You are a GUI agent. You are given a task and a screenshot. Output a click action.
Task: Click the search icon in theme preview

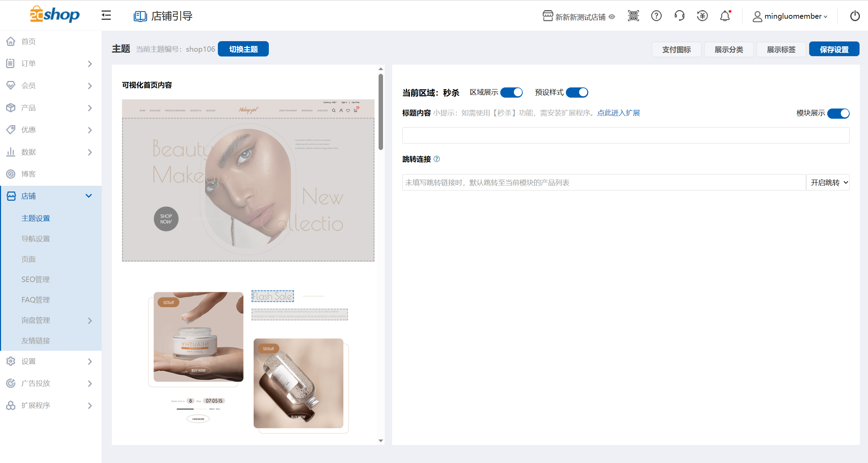(x=334, y=110)
